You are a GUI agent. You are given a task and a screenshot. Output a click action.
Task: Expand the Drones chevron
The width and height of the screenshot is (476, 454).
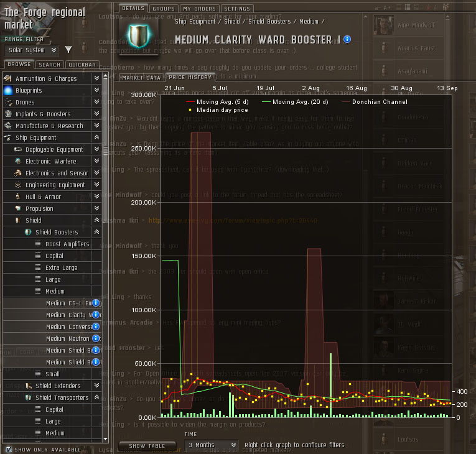(96, 102)
